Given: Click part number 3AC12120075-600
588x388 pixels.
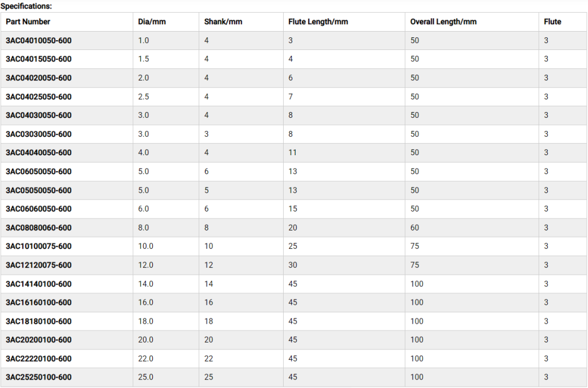Looking at the screenshot, I should pyautogui.click(x=38, y=265).
